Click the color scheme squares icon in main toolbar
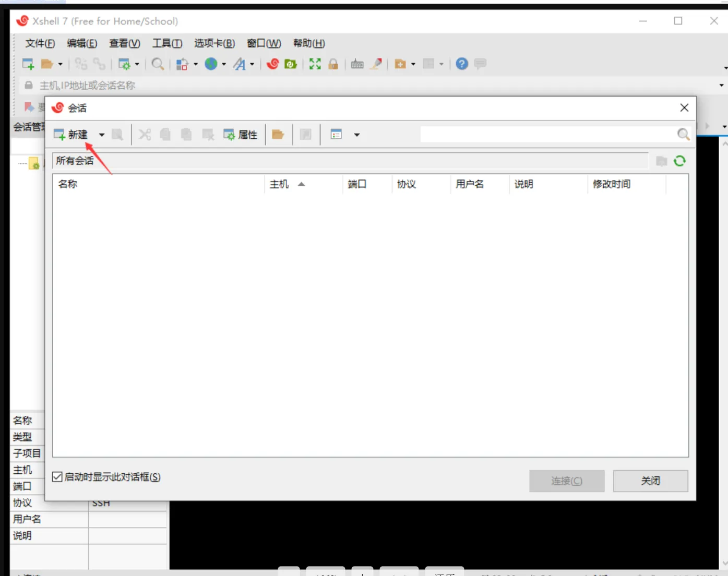728x576 pixels. [x=182, y=64]
